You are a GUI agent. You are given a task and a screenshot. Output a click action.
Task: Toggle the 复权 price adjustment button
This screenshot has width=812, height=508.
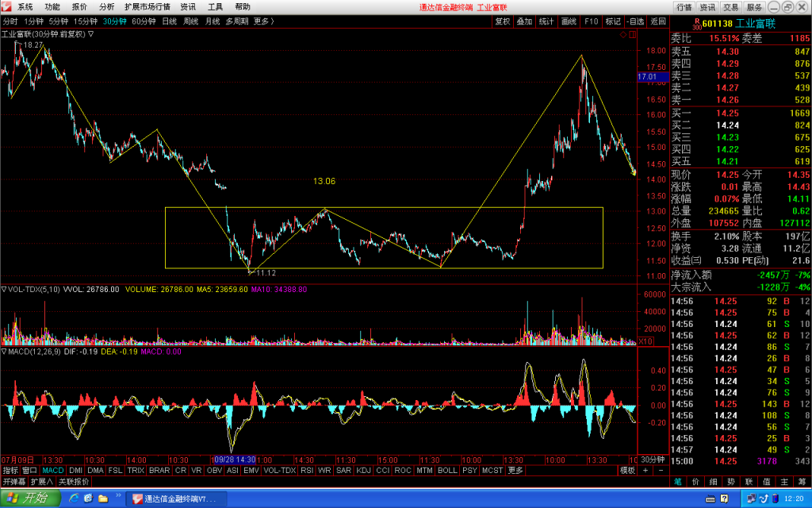[502, 21]
